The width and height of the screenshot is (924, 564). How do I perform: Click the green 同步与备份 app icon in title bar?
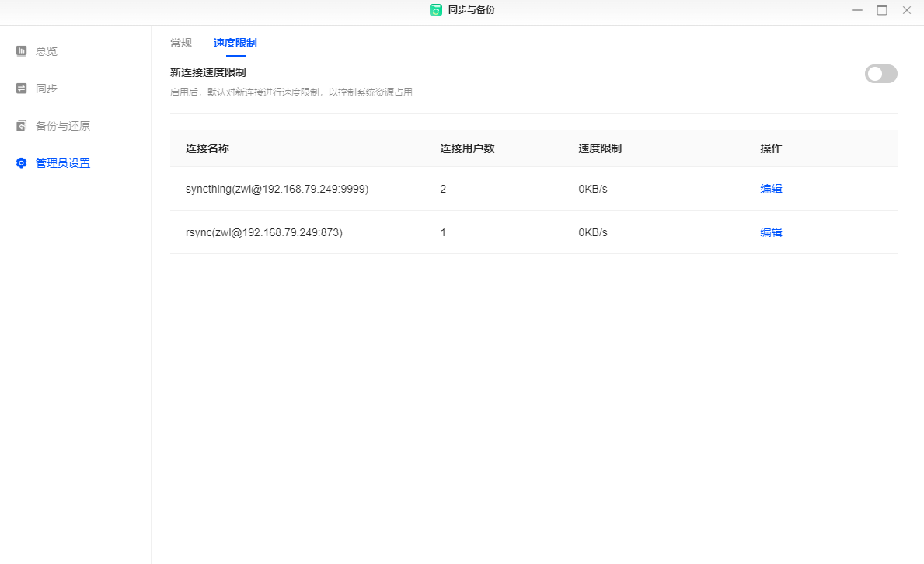click(x=436, y=10)
